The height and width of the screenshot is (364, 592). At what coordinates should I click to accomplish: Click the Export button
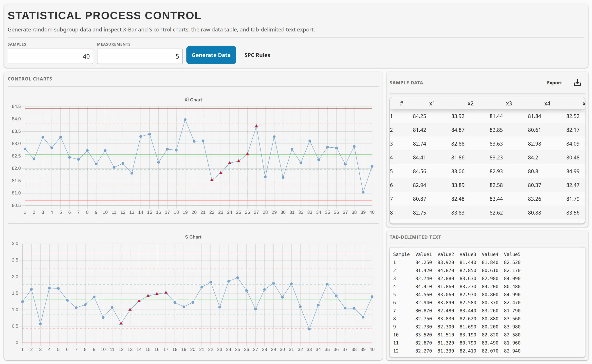[x=554, y=83]
